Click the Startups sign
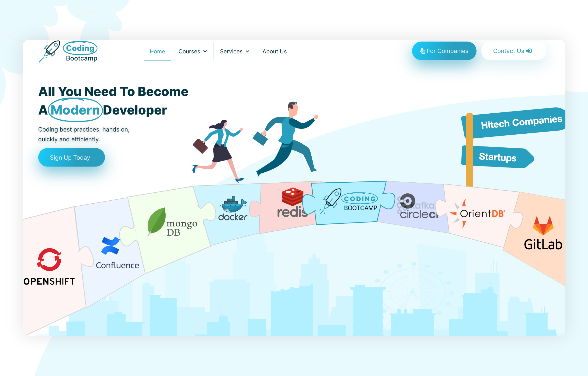Image resolution: width=588 pixels, height=376 pixels. [x=498, y=158]
